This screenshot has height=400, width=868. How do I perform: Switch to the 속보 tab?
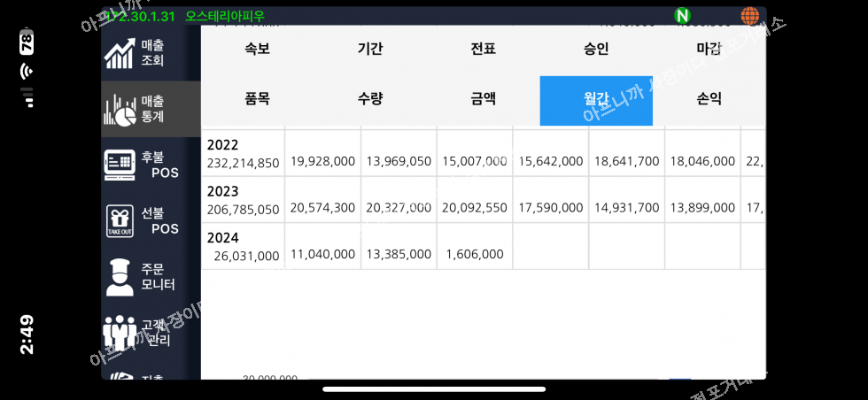[257, 50]
